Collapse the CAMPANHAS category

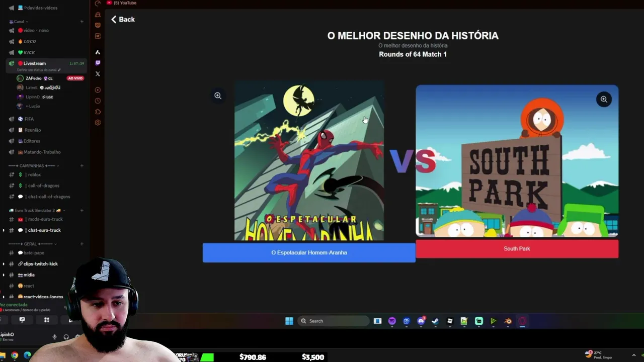coord(33,166)
